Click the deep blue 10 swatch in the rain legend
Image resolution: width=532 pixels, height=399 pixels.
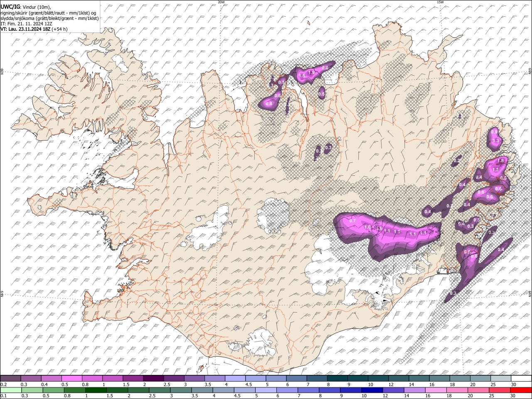[x=372, y=390]
